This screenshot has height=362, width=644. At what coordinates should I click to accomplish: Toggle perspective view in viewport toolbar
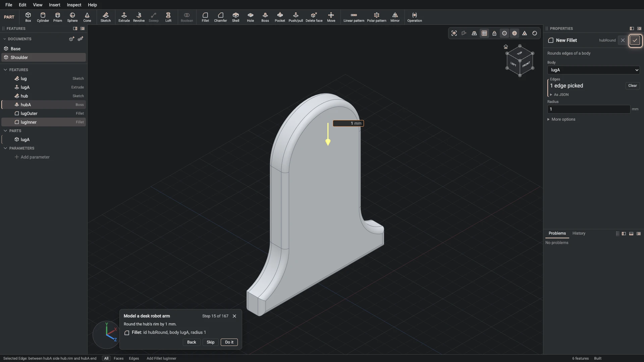pyautogui.click(x=474, y=33)
